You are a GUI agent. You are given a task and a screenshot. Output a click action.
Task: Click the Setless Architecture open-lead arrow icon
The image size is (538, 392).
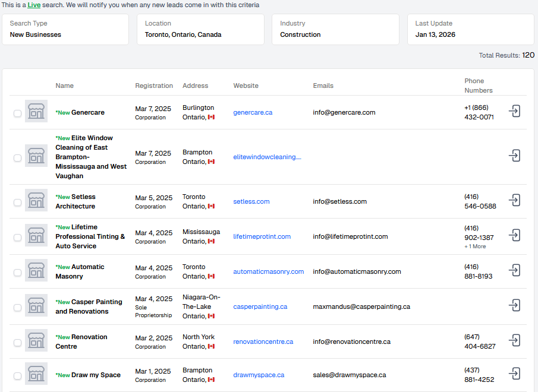point(515,200)
